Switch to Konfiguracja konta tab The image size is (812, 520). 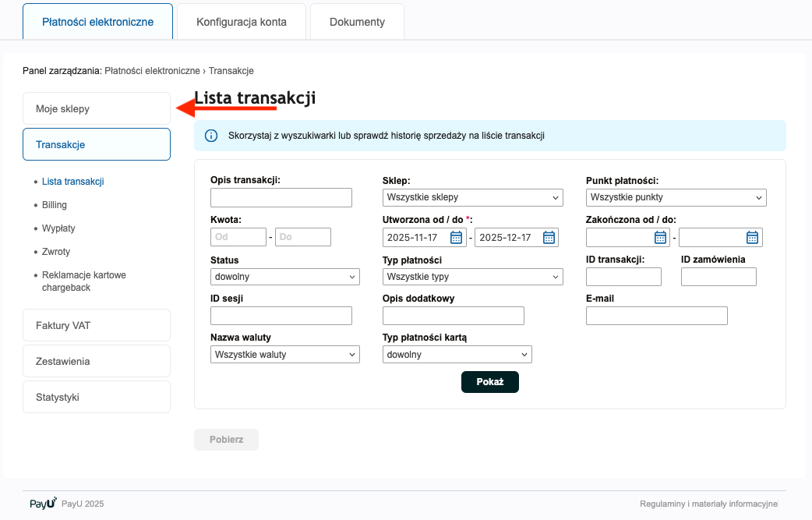[242, 22]
